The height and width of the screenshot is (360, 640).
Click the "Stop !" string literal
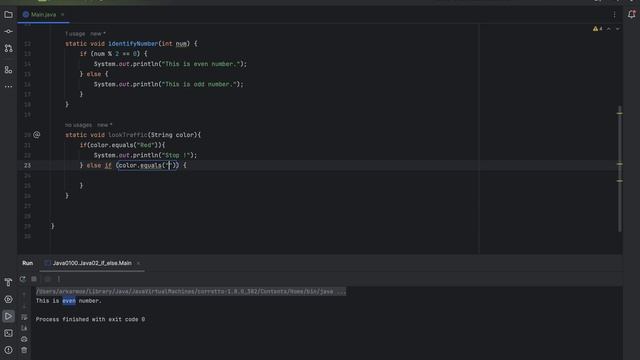(176, 155)
